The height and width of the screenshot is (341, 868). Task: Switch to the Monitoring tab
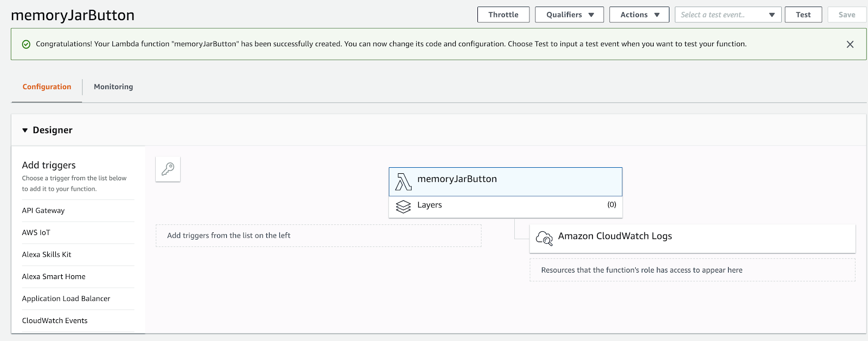point(113,87)
